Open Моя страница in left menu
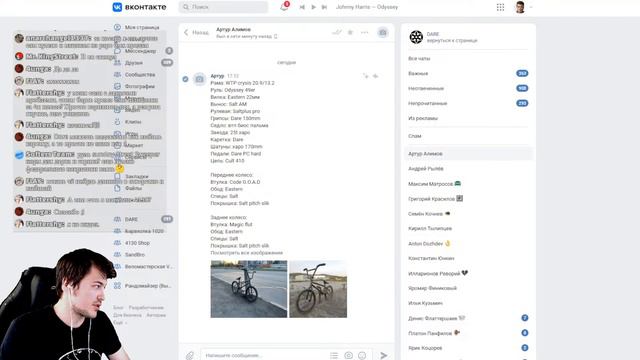This screenshot has width=640, height=360. [x=142, y=27]
